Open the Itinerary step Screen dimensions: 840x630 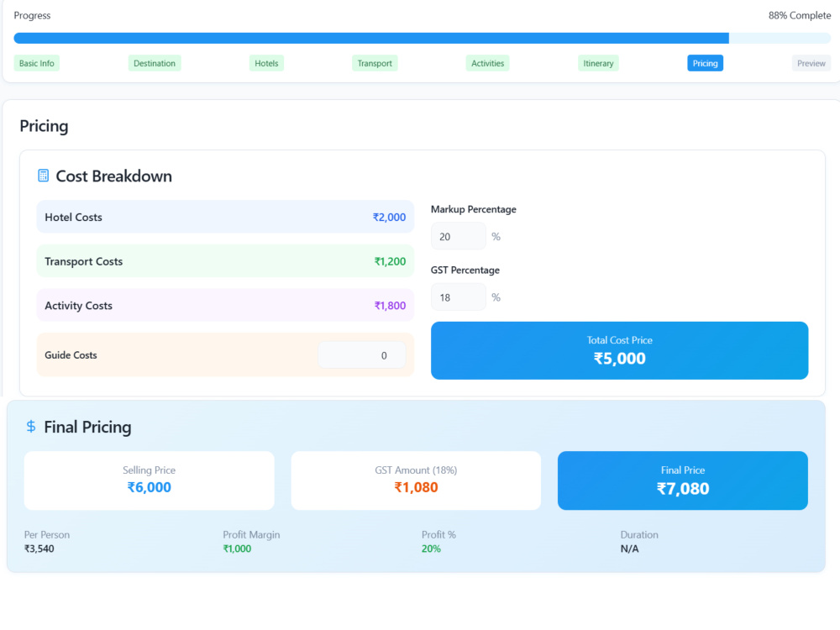598,63
